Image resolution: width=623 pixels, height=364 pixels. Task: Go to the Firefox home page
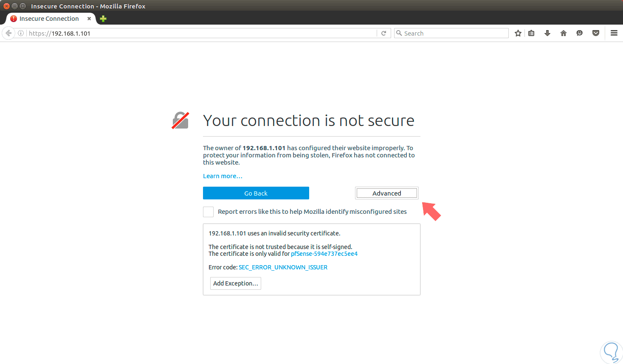pos(564,33)
